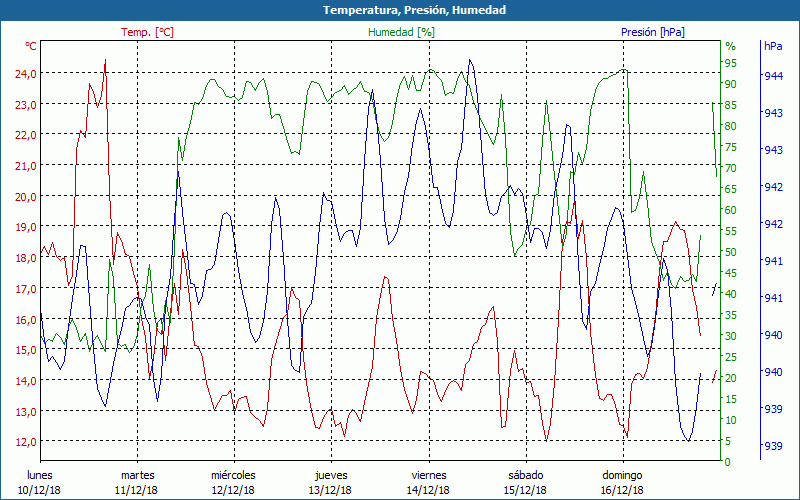Click the '20' humidity axis value

(x=731, y=378)
